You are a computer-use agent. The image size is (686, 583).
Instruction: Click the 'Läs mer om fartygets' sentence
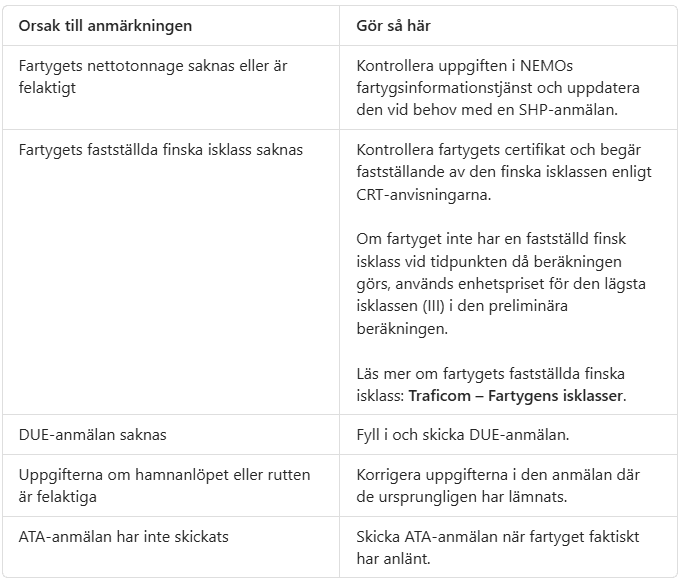491,385
